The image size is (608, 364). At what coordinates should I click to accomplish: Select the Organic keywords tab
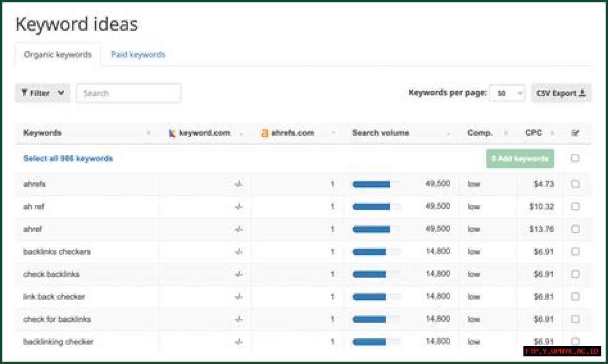click(x=58, y=55)
